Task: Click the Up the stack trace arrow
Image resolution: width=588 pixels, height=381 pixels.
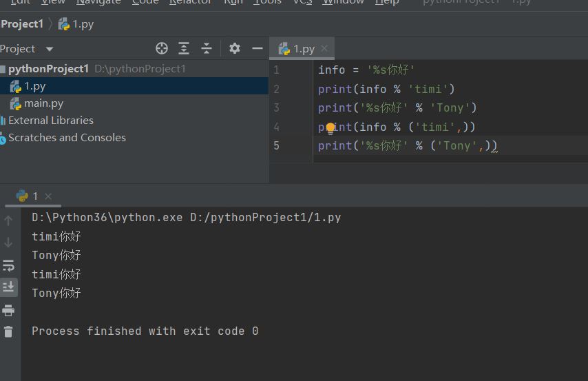Action: click(x=8, y=220)
